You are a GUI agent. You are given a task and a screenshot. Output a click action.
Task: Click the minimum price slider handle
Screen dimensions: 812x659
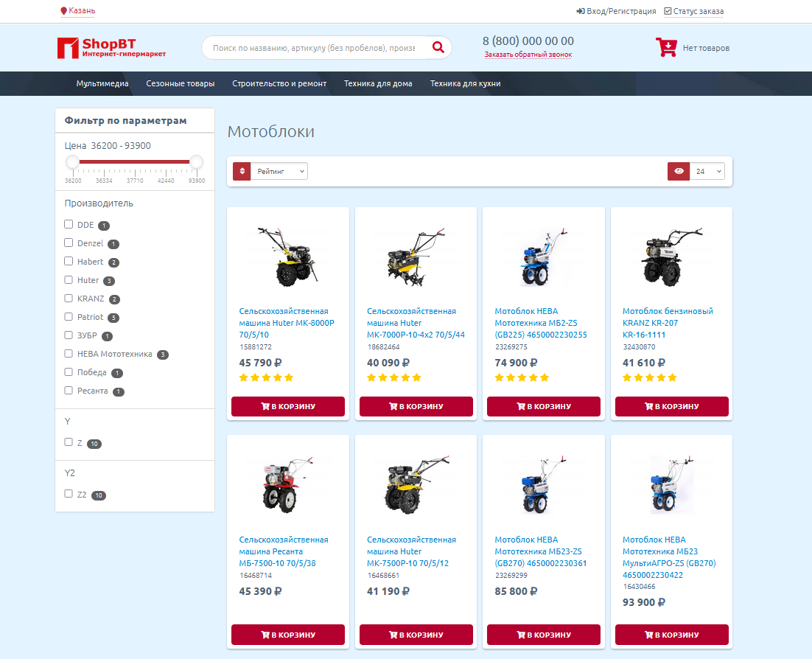pyautogui.click(x=72, y=162)
